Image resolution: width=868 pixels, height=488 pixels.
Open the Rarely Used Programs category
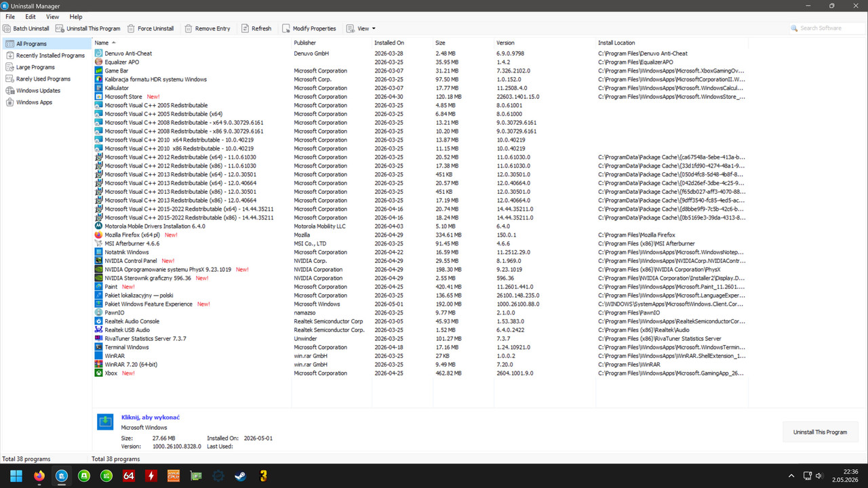click(47, 79)
